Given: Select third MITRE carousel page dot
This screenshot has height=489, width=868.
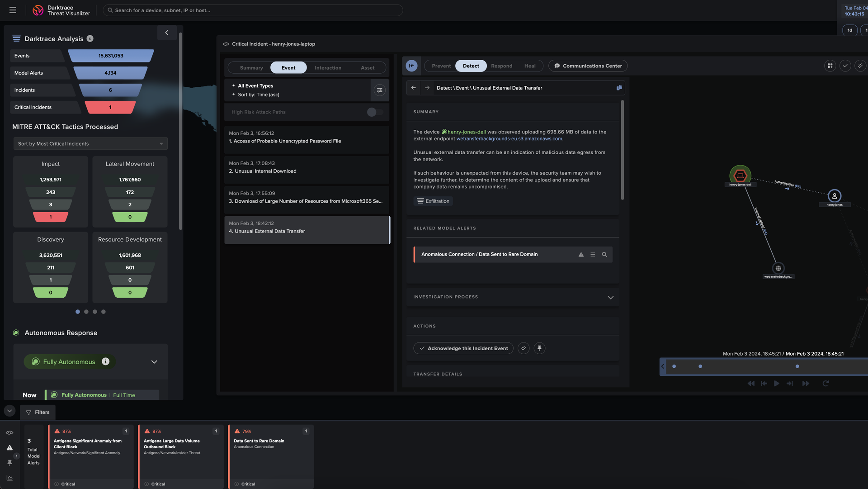Looking at the screenshot, I should 95,312.
